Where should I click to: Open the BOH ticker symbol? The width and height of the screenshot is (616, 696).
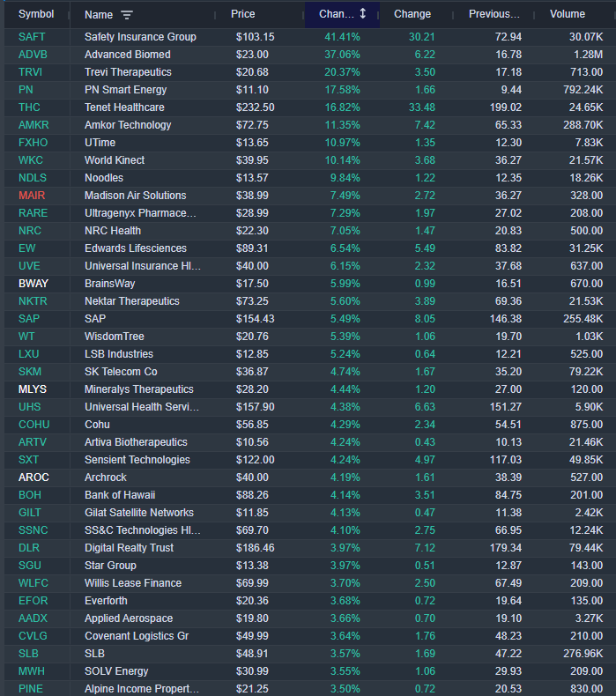click(30, 495)
